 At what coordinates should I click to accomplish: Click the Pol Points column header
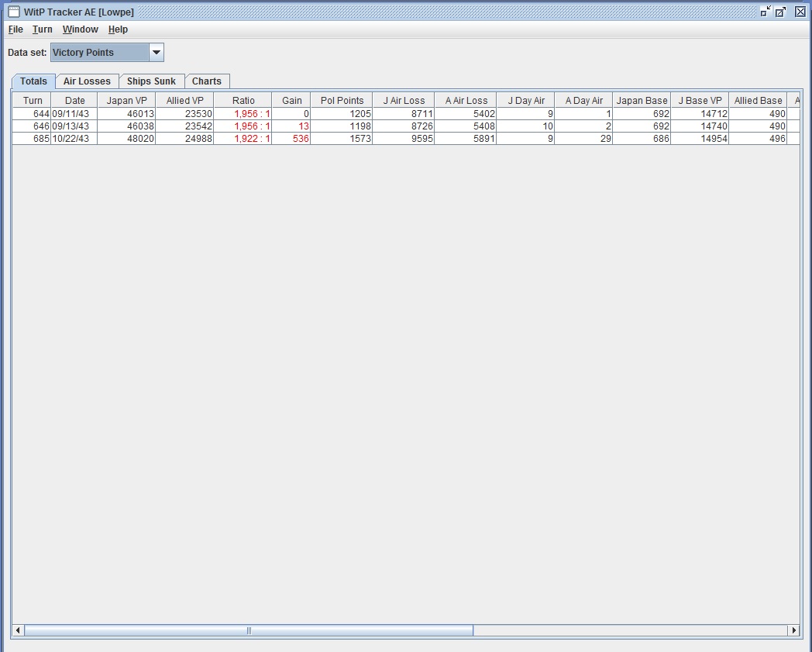click(x=342, y=101)
